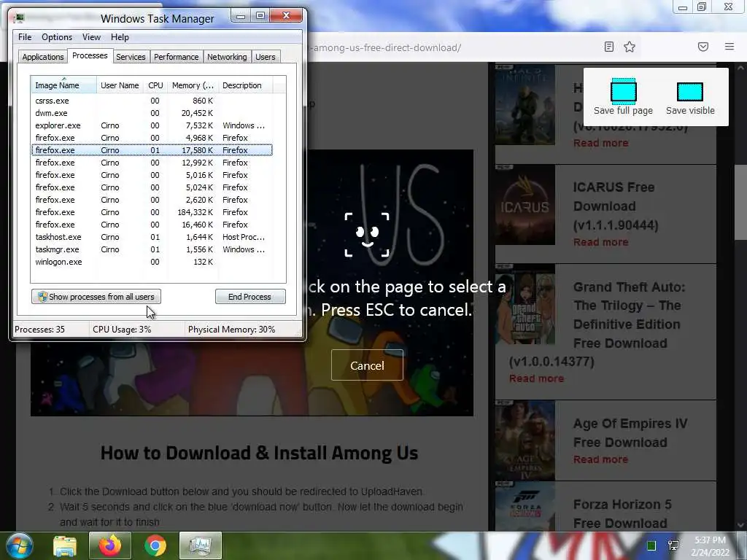Bookmark this page with the star icon

pyautogui.click(x=630, y=47)
